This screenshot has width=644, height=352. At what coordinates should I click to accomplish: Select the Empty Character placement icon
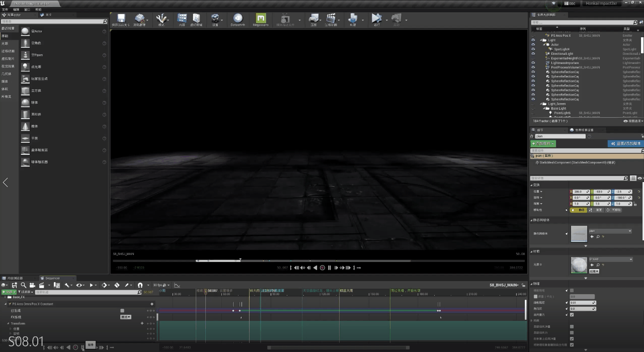tap(25, 43)
